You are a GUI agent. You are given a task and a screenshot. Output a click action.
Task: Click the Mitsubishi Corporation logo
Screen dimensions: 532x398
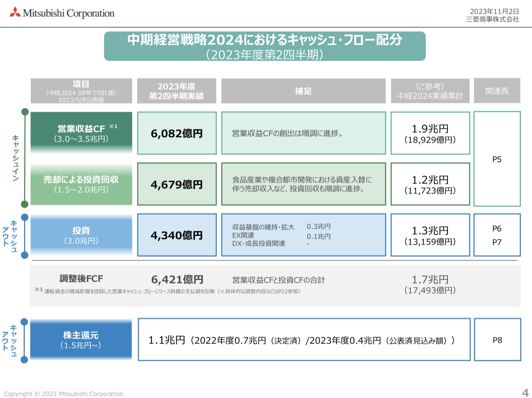(x=62, y=13)
